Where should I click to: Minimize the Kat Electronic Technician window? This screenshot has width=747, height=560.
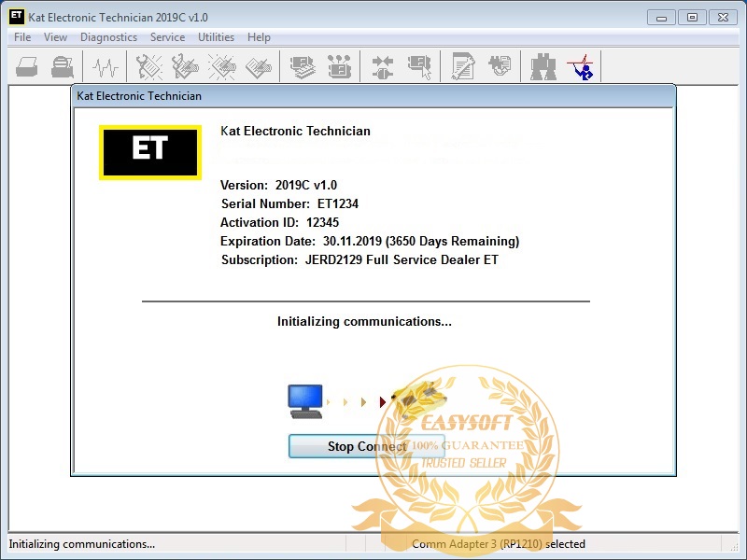(661, 18)
